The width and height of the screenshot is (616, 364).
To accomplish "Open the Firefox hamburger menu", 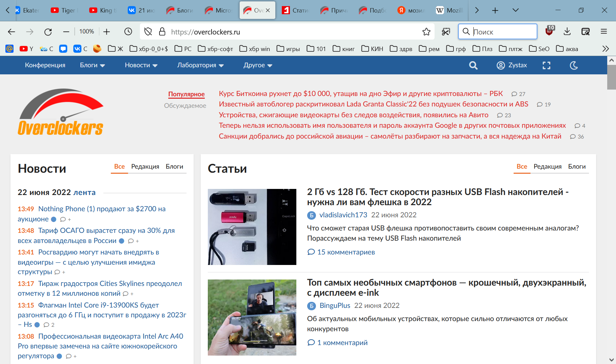I will click(x=604, y=32).
